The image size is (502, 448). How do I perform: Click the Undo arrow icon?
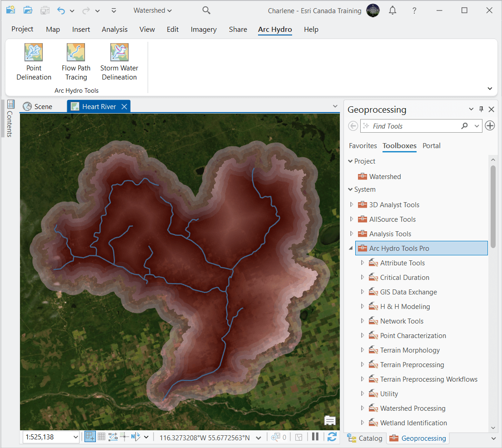(61, 10)
